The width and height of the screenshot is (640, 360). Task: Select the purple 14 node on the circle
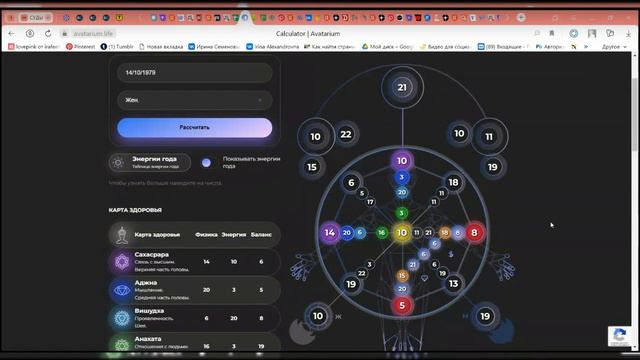pos(330,233)
